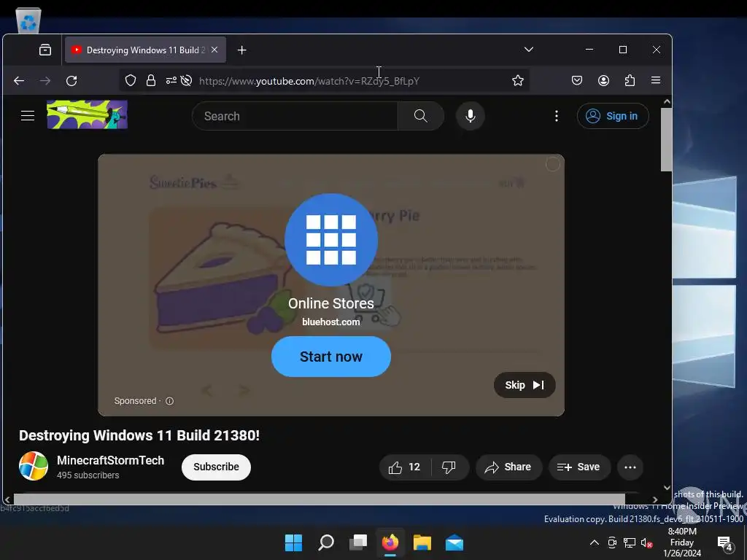
Task: Click the scroll down arrow
Action: (x=667, y=487)
